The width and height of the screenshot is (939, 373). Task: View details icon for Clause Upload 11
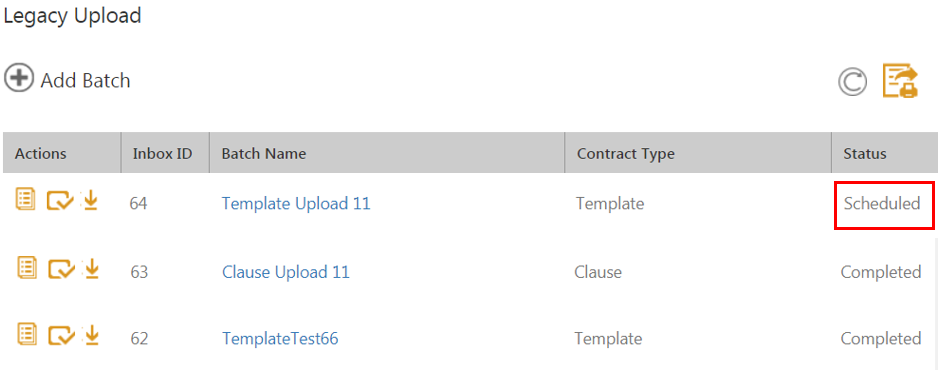point(26,268)
